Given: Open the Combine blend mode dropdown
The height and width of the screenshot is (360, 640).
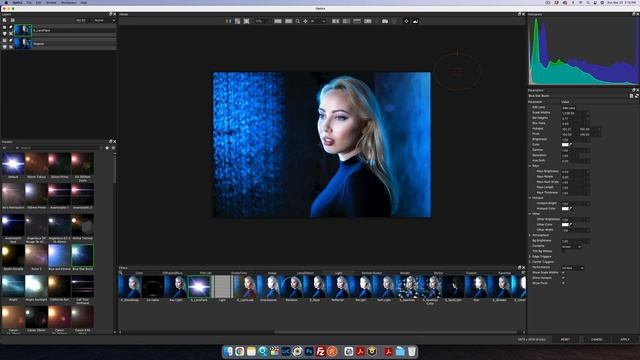Looking at the screenshot, I should tap(571, 247).
